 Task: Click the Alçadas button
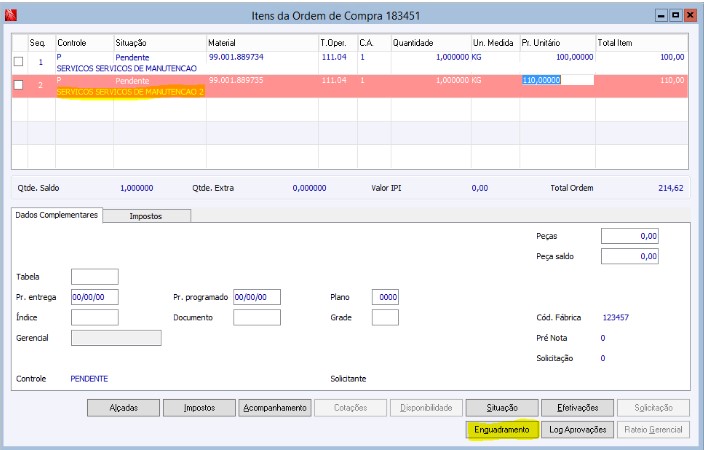pyautogui.click(x=123, y=408)
